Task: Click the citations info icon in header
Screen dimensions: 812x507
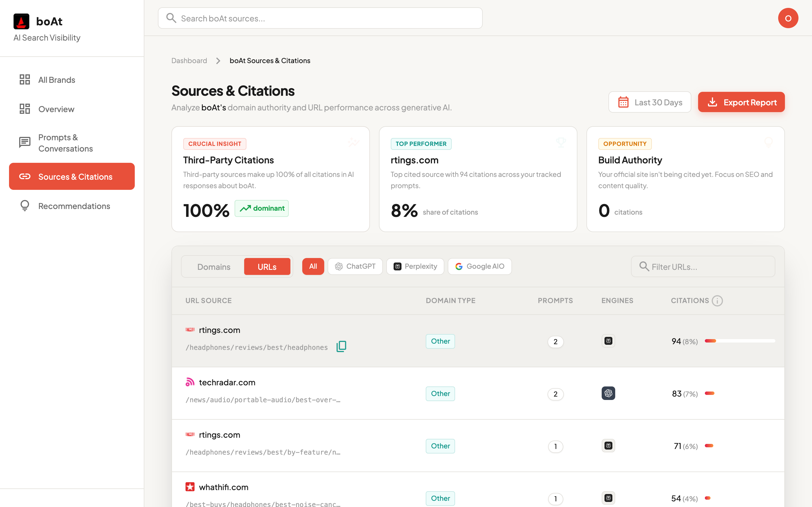Action: click(717, 301)
